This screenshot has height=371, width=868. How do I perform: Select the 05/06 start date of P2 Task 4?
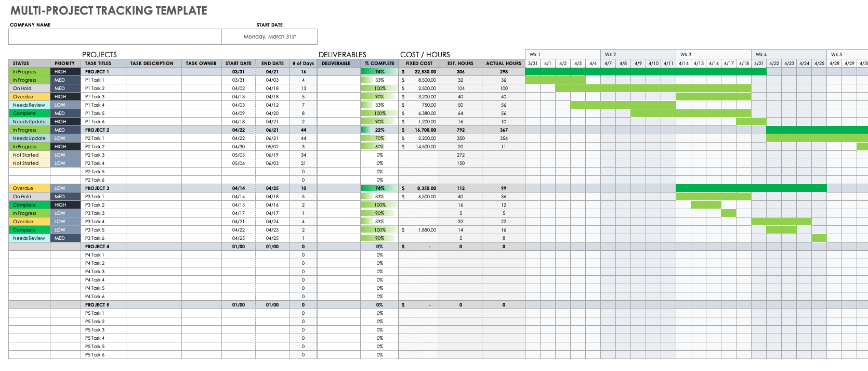[x=239, y=163]
